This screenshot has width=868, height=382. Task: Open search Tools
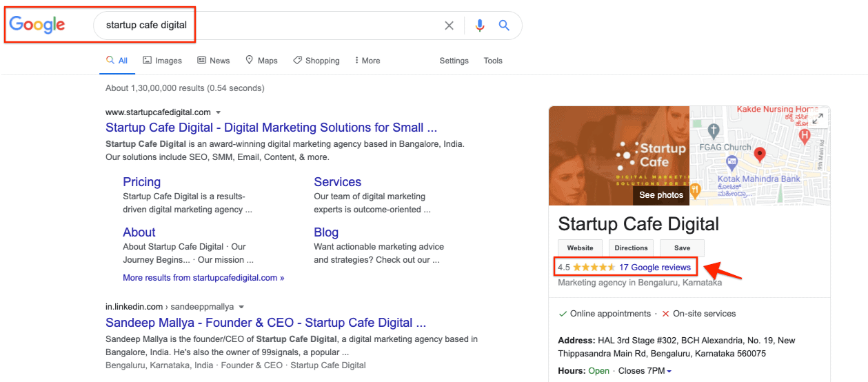493,61
